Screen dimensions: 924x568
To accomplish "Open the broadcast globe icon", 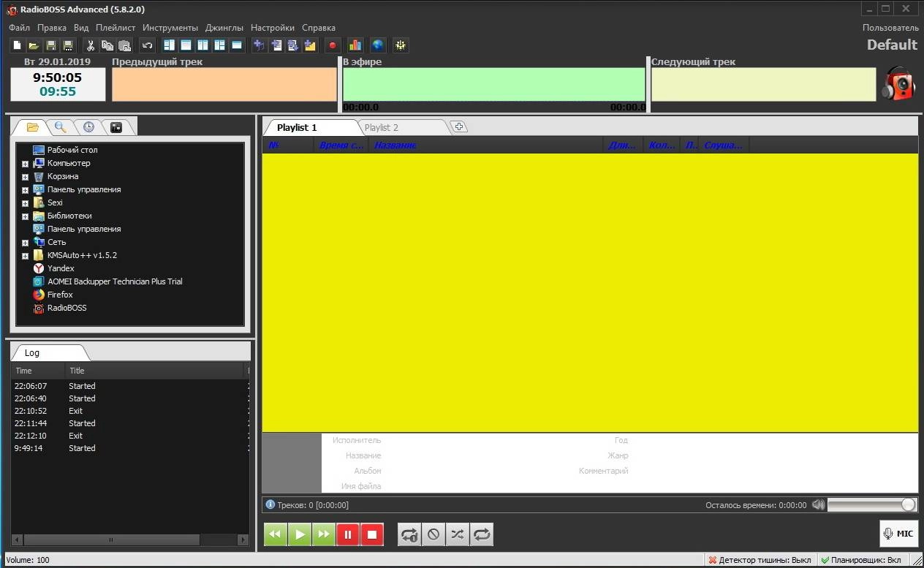I will coord(377,45).
